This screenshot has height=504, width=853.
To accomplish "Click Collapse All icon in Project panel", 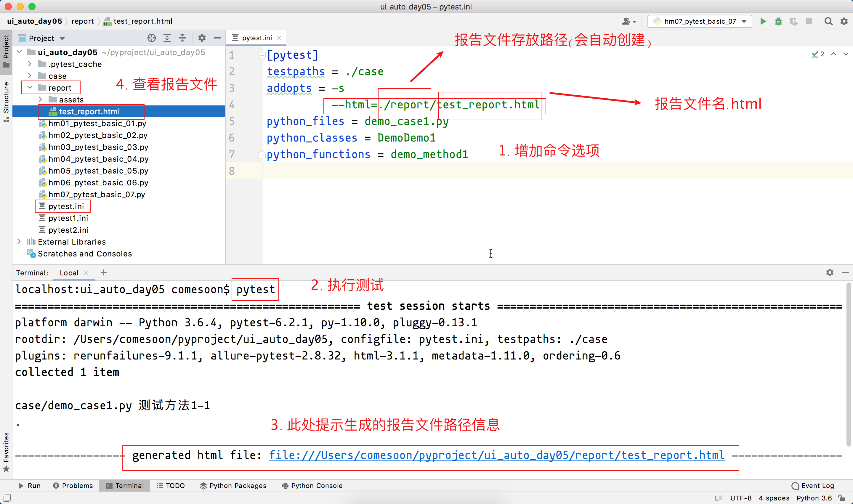I will pyautogui.click(x=182, y=38).
